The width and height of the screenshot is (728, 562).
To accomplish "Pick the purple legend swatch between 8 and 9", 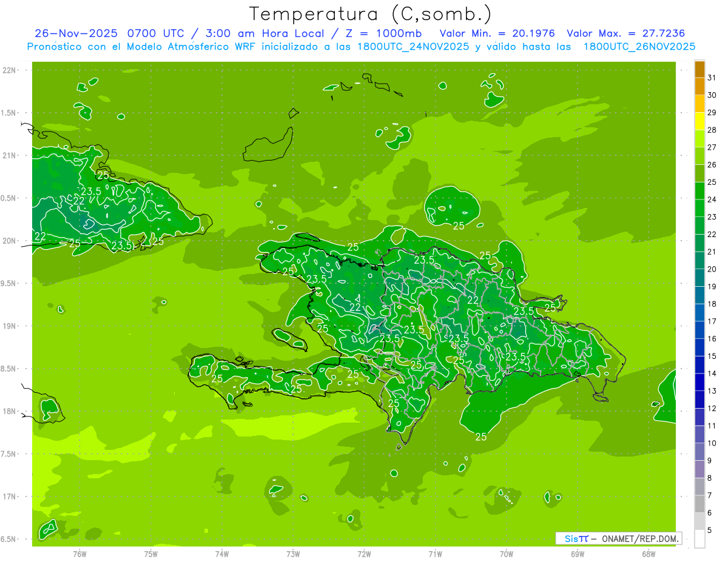I will [699, 469].
